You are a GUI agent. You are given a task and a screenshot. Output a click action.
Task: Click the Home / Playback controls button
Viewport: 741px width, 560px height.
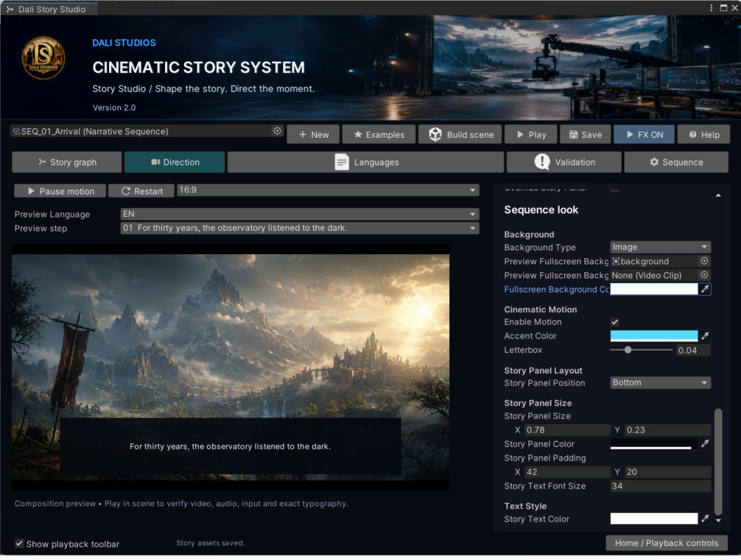tap(666, 543)
